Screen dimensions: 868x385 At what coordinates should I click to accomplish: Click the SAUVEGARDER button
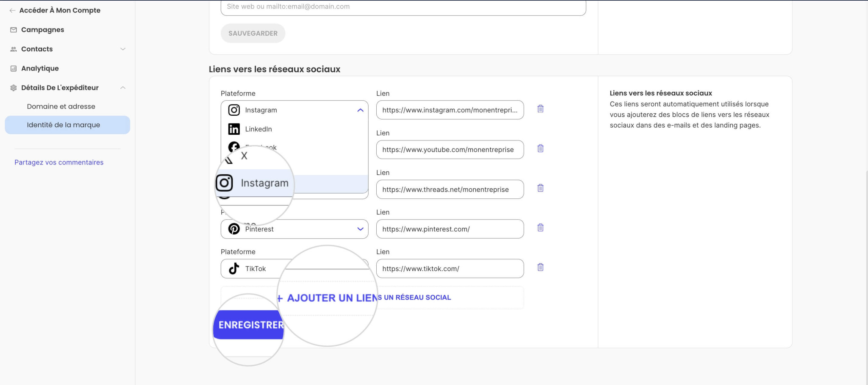tap(253, 33)
